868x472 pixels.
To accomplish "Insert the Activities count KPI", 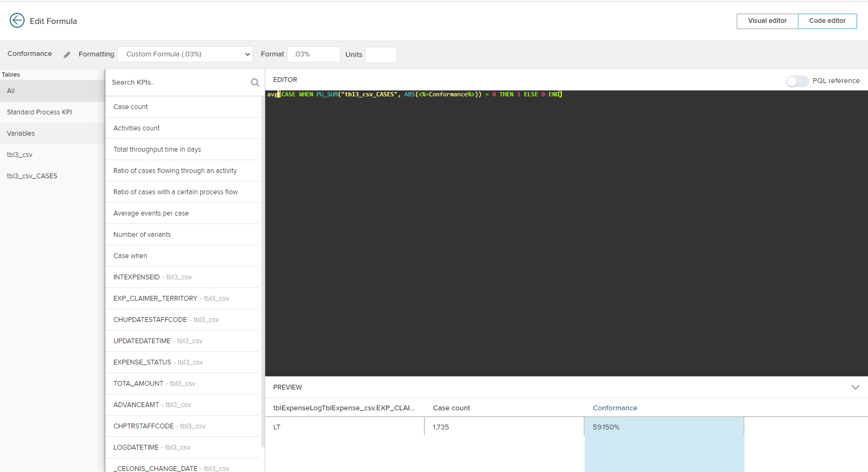I will 183,128.
